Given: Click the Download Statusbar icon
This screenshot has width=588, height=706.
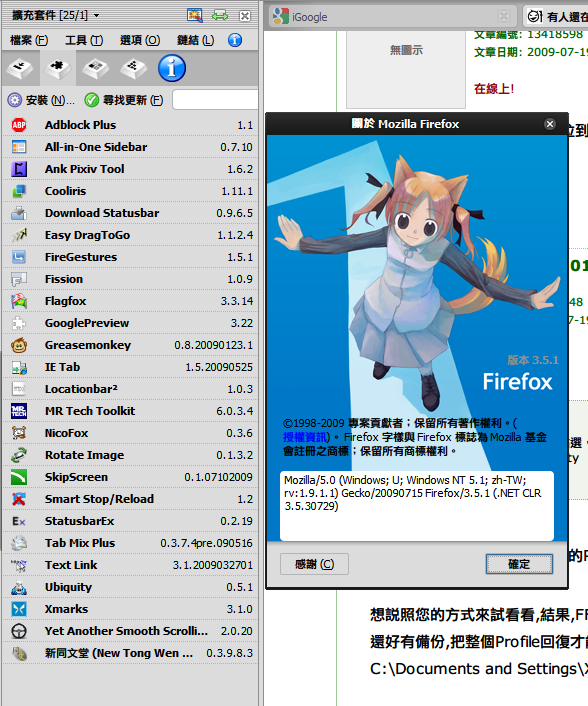Looking at the screenshot, I should coord(19,213).
